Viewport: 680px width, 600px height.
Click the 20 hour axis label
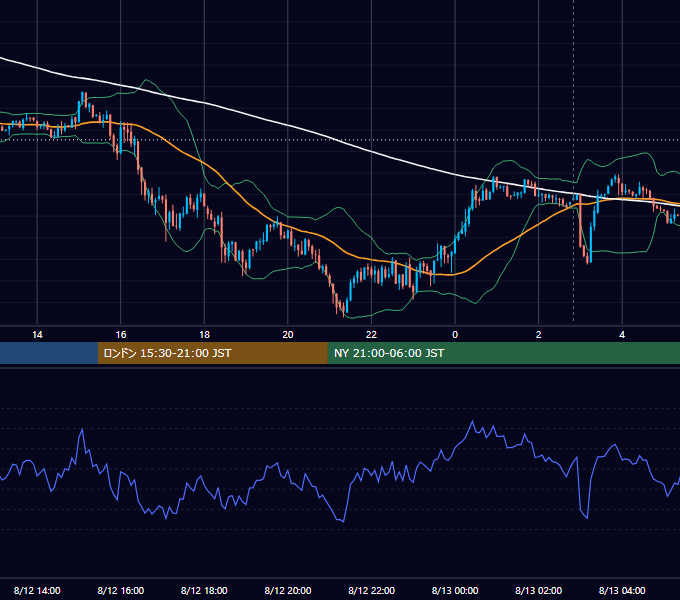[x=288, y=335]
